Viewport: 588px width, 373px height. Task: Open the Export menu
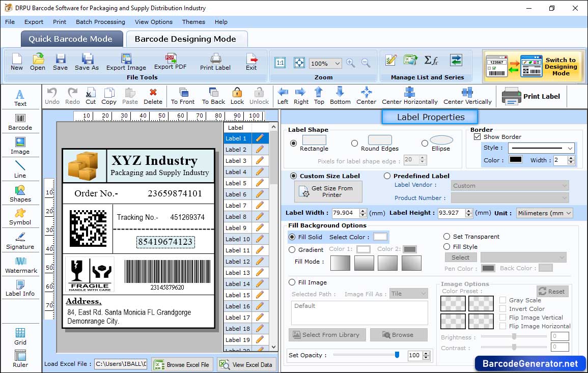[x=34, y=22]
